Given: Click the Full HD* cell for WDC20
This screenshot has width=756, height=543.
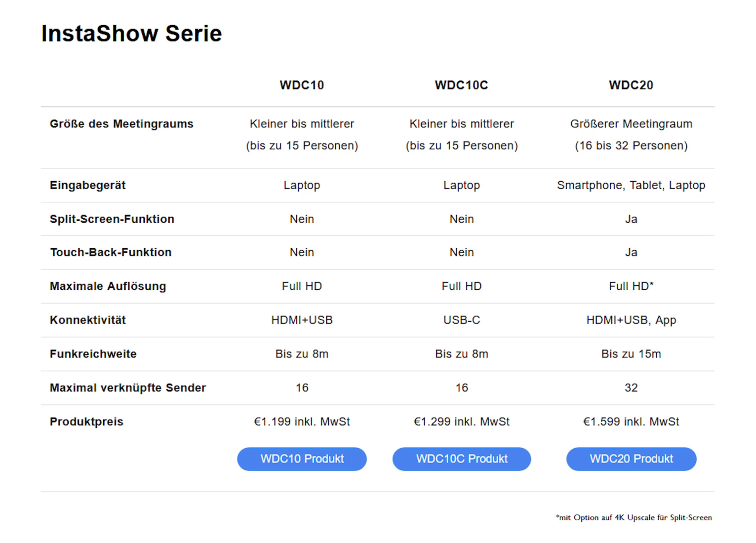Looking at the screenshot, I should [631, 286].
